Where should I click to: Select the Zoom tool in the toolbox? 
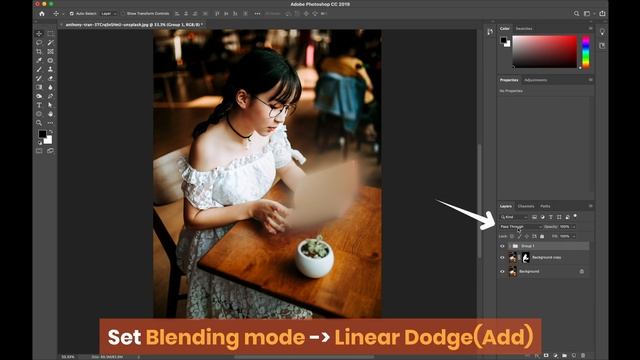[39, 123]
